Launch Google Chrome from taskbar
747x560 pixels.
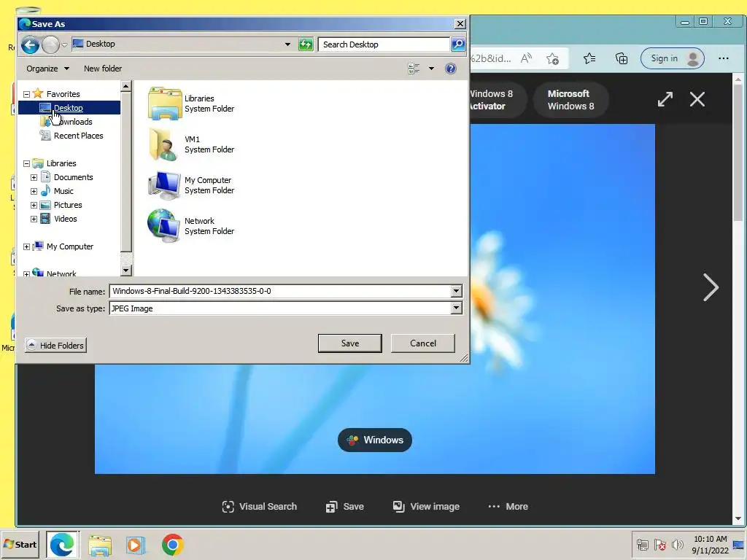click(x=172, y=545)
